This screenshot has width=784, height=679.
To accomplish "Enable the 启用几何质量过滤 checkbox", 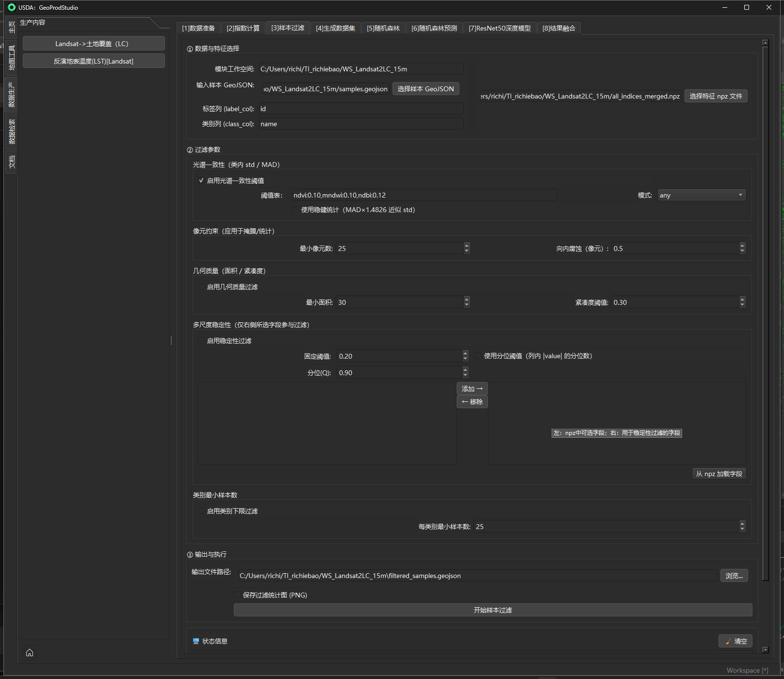I will click(x=201, y=287).
